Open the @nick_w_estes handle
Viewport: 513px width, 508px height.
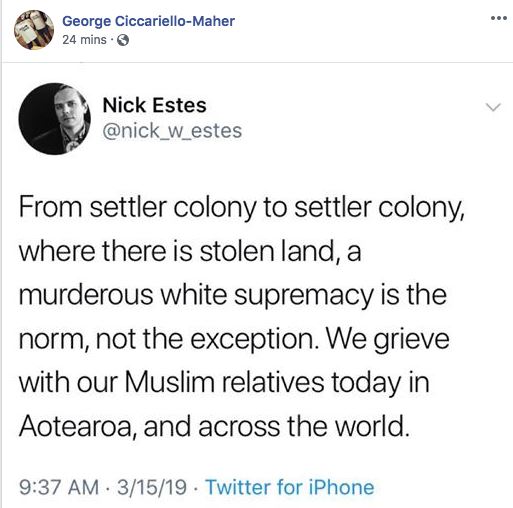coord(172,131)
